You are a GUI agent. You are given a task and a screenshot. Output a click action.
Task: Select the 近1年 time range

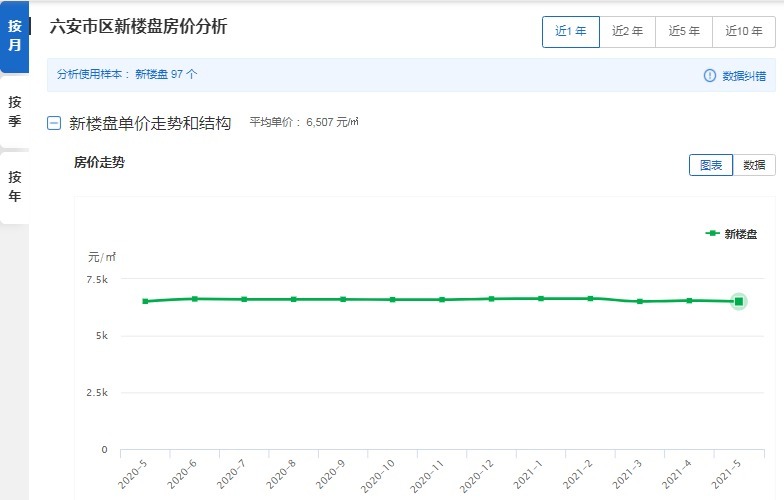click(570, 32)
